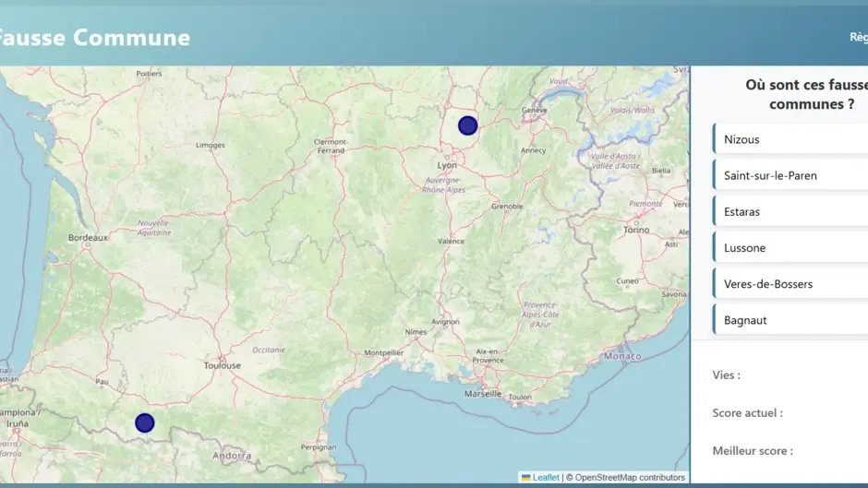Click the Marseille label on the map
This screenshot has height=488, width=868.
click(x=483, y=393)
